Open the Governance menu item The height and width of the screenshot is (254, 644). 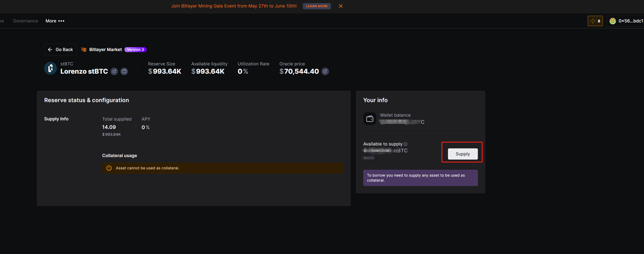click(26, 21)
